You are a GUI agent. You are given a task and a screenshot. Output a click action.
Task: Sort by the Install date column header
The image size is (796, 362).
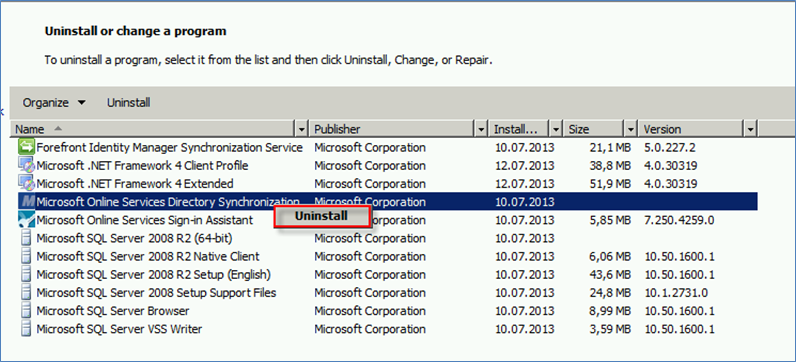[519, 129]
